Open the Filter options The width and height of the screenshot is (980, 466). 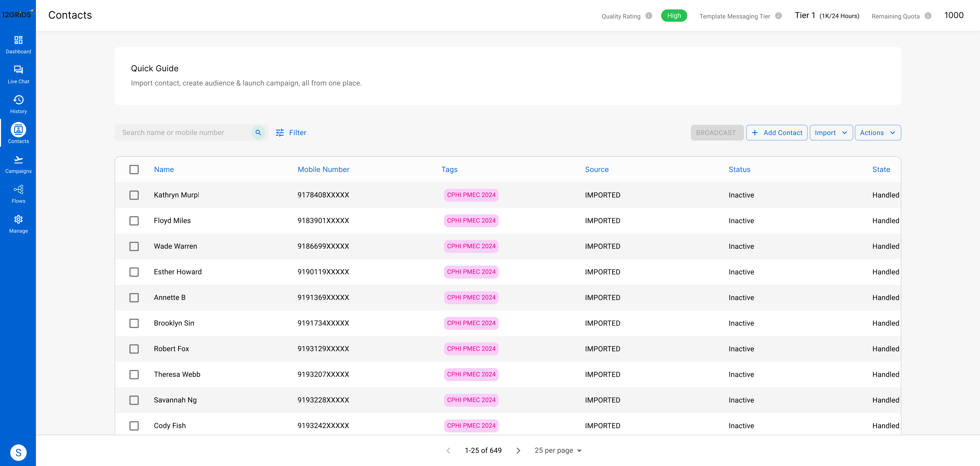tap(291, 133)
